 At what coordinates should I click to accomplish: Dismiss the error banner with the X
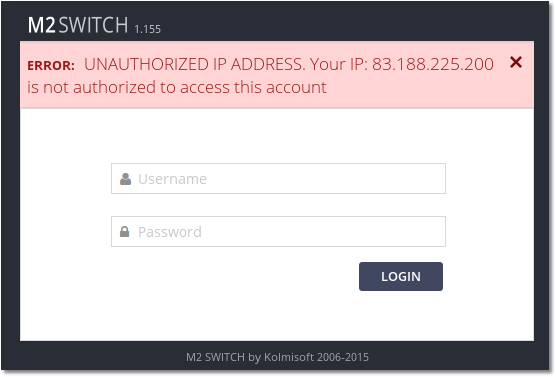coord(516,62)
